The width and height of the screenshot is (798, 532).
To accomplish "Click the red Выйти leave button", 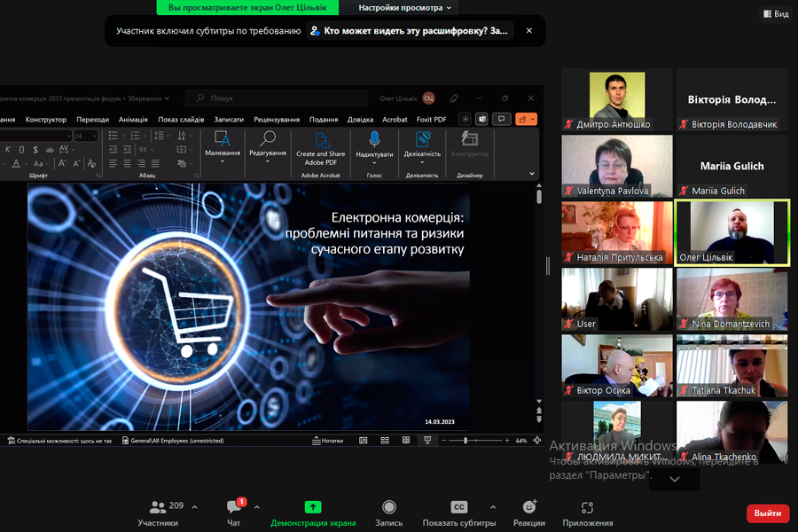I will 767,512.
